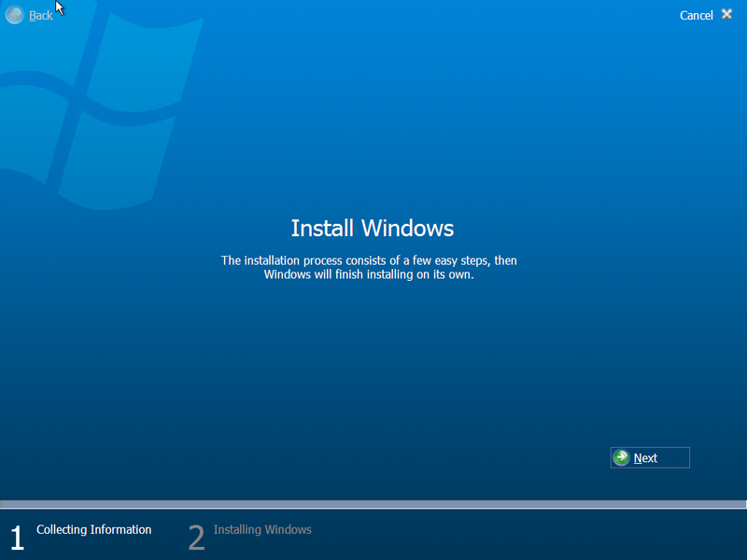747x560 pixels.
Task: Click the X icon beside Cancel
Action: pos(726,14)
